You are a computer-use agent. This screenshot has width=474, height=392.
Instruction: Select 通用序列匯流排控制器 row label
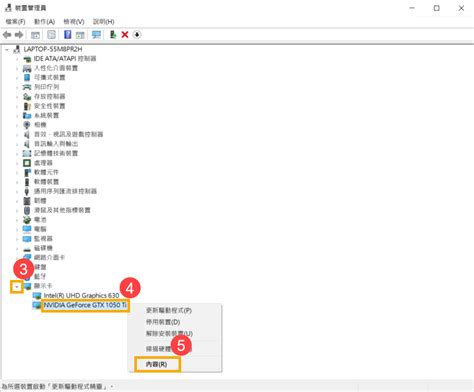tap(65, 191)
